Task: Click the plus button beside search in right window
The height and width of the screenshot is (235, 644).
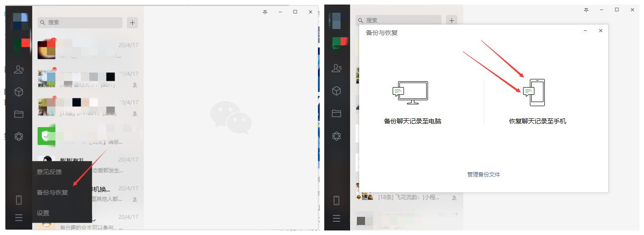Action: pyautogui.click(x=452, y=20)
